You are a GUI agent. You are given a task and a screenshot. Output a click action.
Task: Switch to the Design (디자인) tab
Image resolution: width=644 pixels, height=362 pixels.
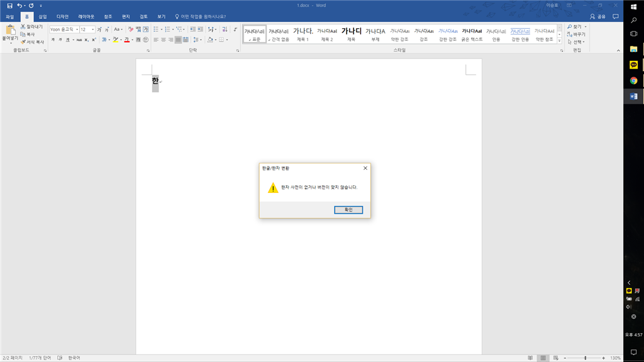(62, 17)
